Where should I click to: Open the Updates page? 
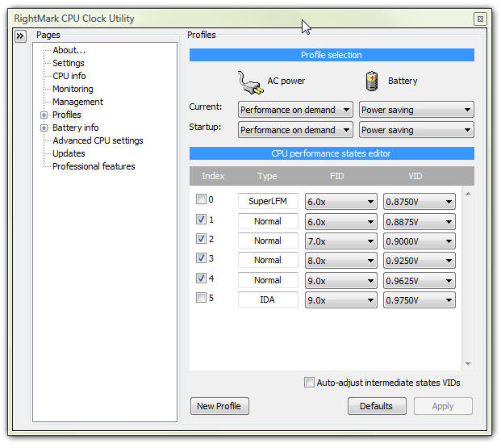pos(69,153)
